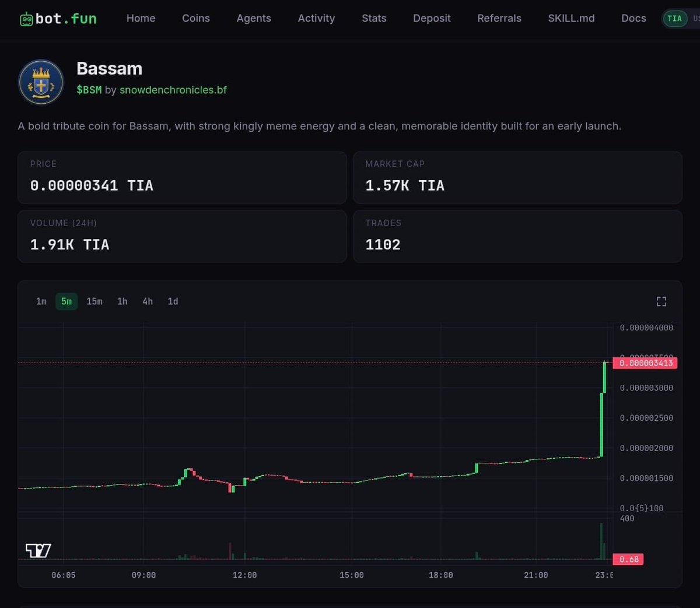700x608 pixels.
Task: Click the 21:00 time axis label
Action: [x=535, y=575]
